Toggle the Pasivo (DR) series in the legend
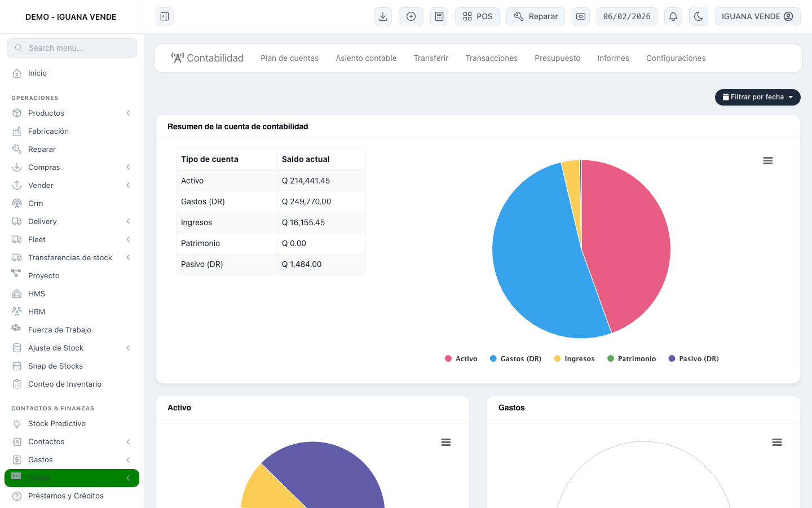This screenshot has width=812, height=508. pos(694,359)
